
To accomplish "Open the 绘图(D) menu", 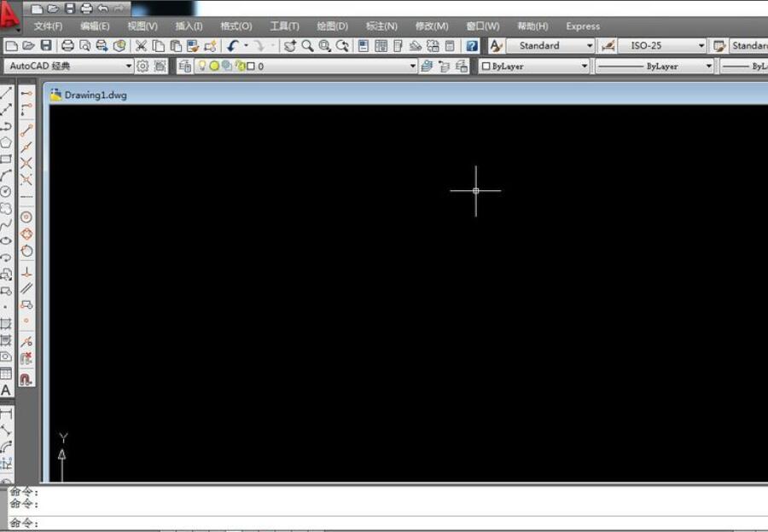I will coord(332,26).
